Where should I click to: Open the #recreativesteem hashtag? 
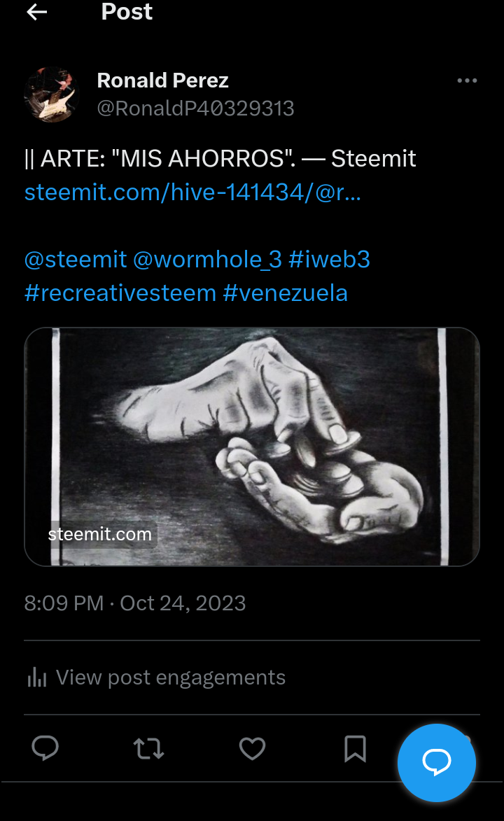coord(120,293)
